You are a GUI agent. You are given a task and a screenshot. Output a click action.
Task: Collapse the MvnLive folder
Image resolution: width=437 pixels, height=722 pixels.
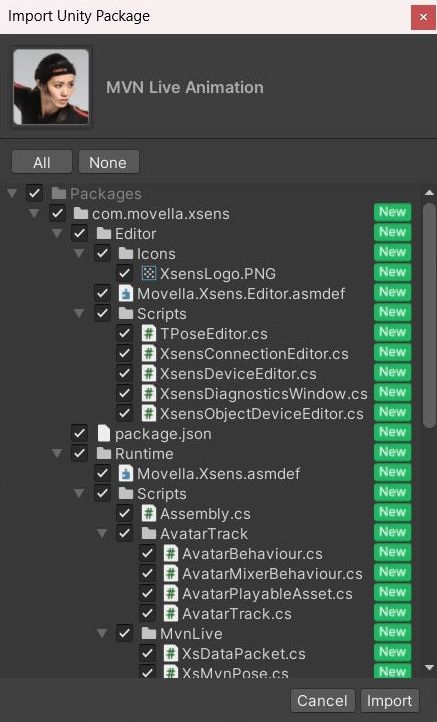[102, 633]
